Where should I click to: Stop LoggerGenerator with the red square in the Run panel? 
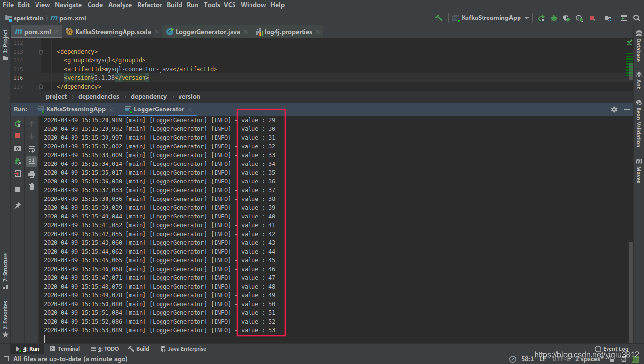coord(18,136)
